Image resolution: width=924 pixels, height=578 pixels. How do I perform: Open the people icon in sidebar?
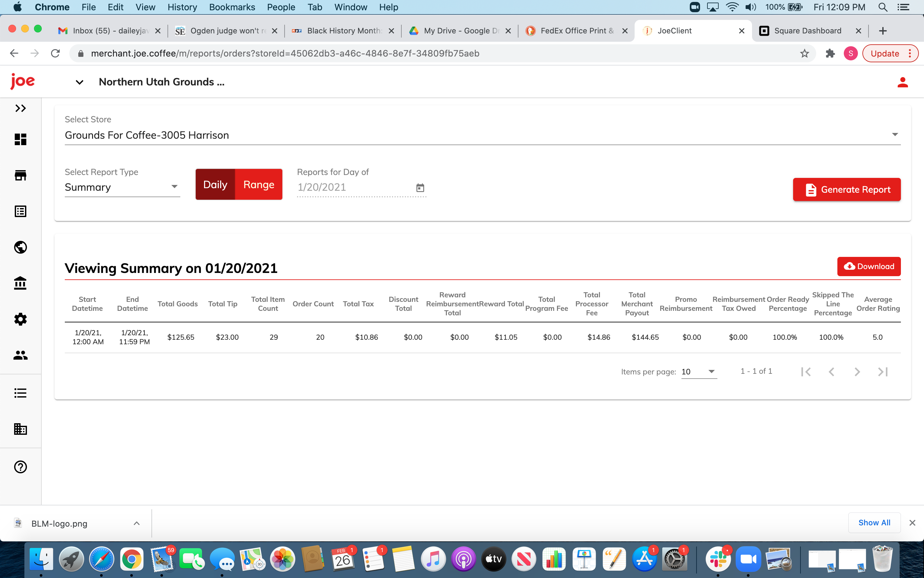20,355
